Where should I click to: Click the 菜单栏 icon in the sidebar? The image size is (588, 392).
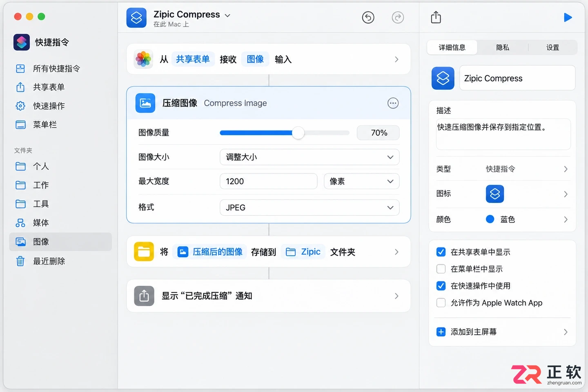[x=20, y=125]
